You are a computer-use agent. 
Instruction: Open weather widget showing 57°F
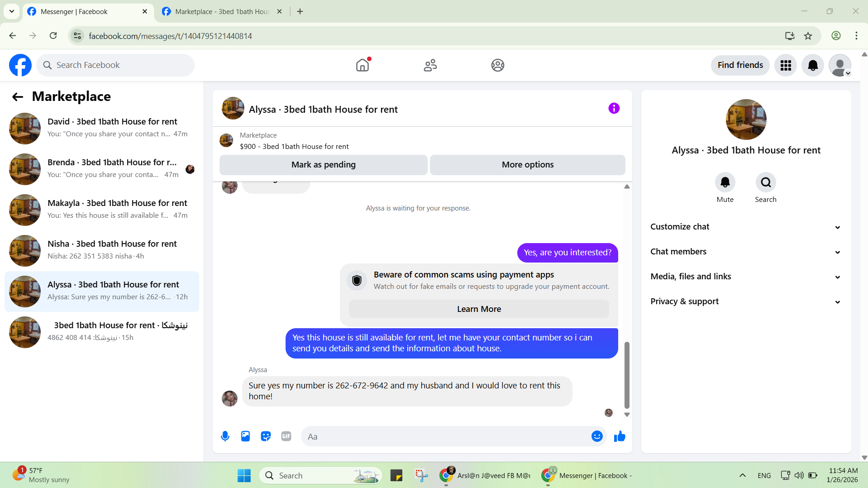pos(42,475)
